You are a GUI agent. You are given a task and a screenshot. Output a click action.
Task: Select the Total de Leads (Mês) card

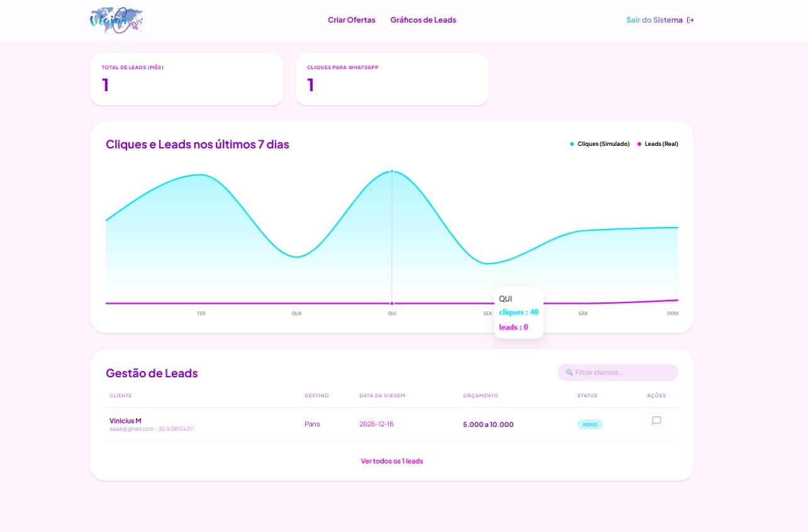pyautogui.click(x=186, y=79)
